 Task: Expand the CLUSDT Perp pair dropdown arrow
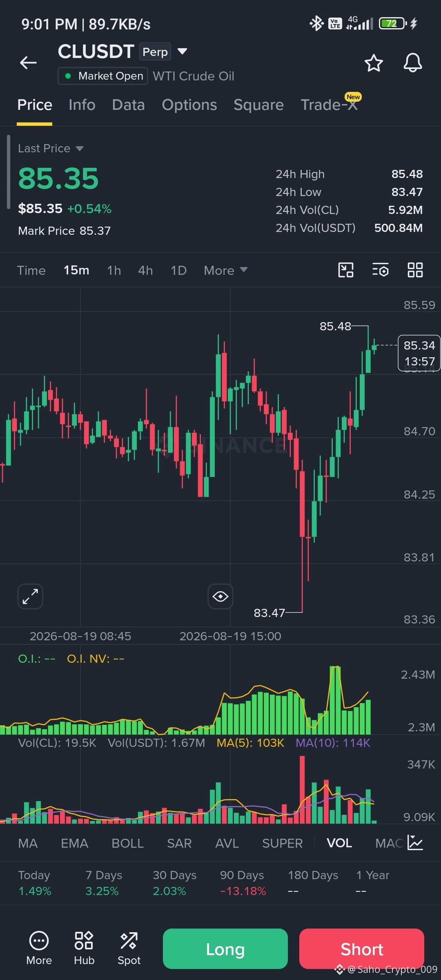182,51
